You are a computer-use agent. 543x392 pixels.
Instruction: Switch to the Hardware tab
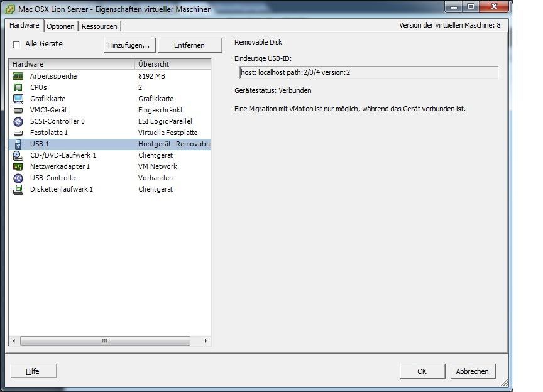coord(25,25)
